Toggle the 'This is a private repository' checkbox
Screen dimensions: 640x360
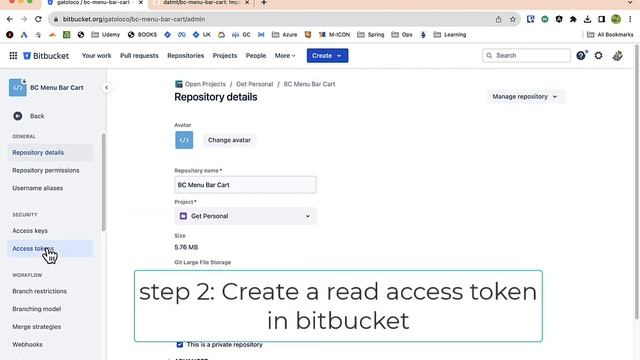180,344
